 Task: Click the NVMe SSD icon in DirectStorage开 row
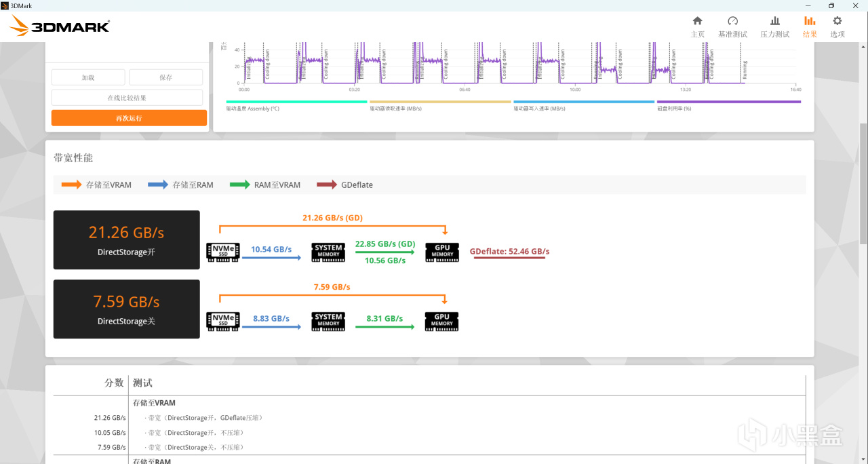[222, 252]
